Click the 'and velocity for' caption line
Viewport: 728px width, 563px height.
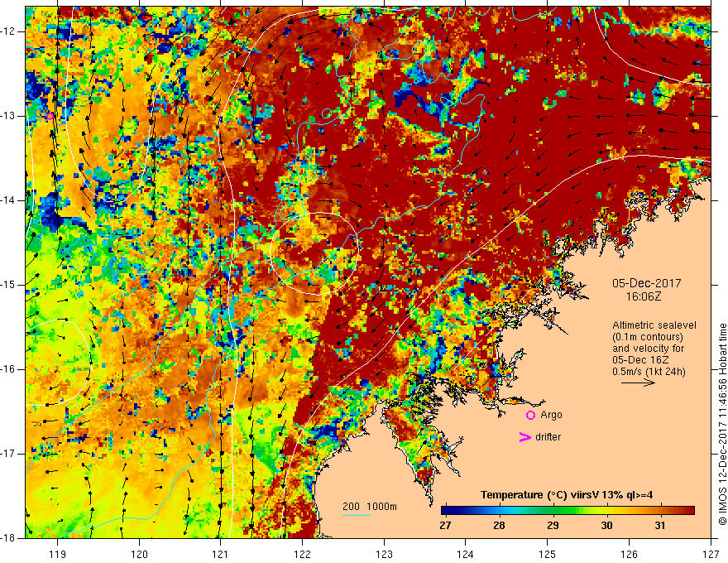click(648, 349)
